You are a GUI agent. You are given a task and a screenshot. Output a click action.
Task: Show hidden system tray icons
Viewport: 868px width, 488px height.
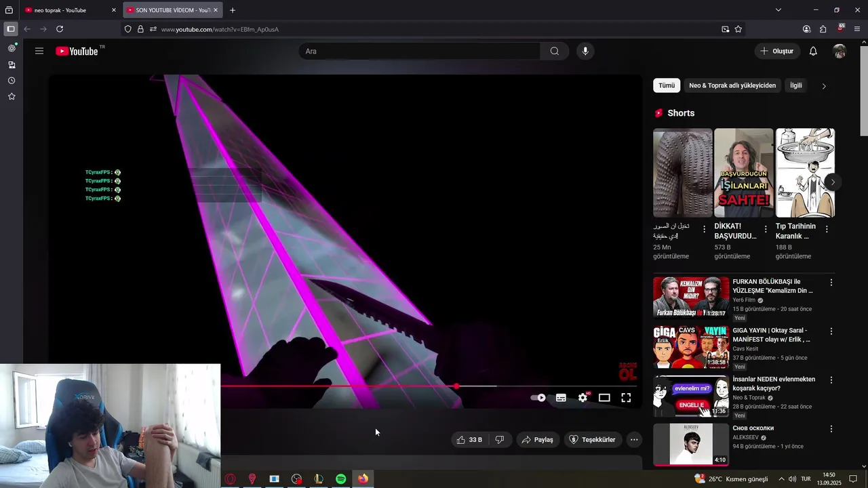point(781,479)
